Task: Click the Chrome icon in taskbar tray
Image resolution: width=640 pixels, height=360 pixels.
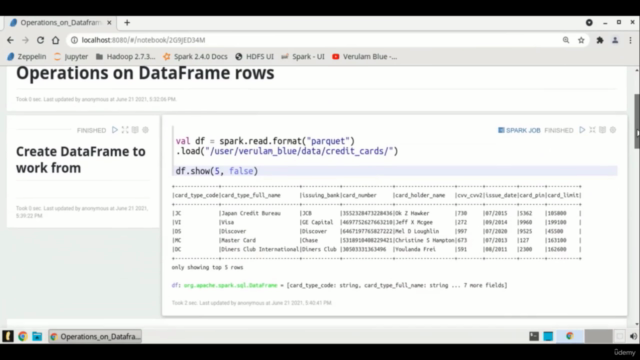Action: (x=570, y=336)
